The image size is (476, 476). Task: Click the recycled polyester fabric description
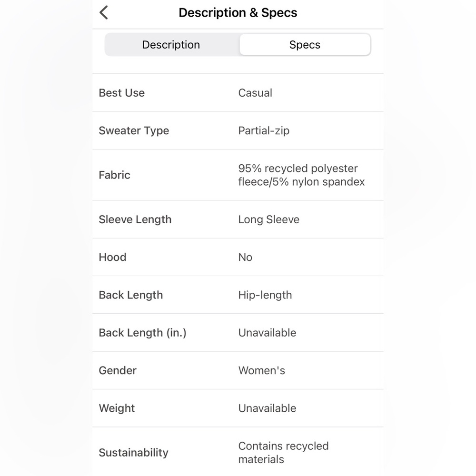click(301, 175)
